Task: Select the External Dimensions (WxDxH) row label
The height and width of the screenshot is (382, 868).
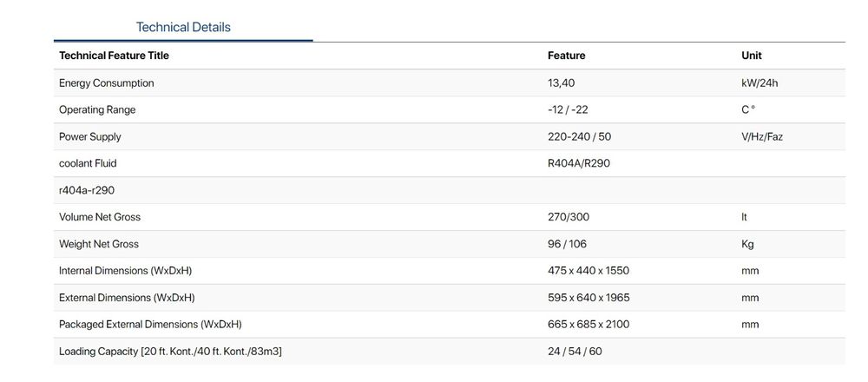Action: tap(127, 298)
